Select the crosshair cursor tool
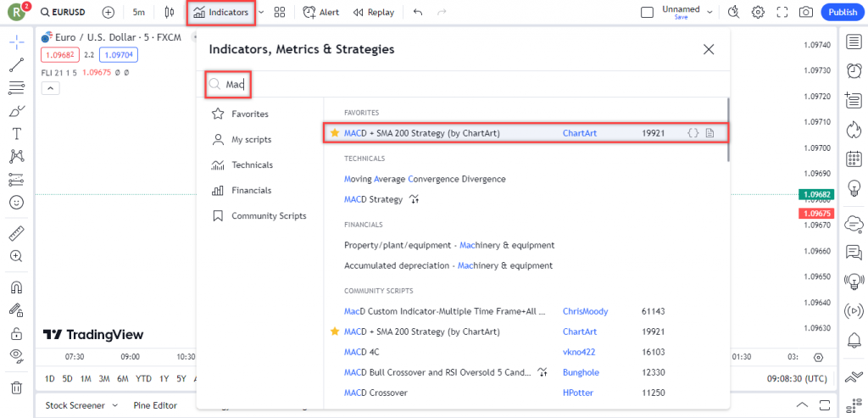868x418 pixels. 17,42
